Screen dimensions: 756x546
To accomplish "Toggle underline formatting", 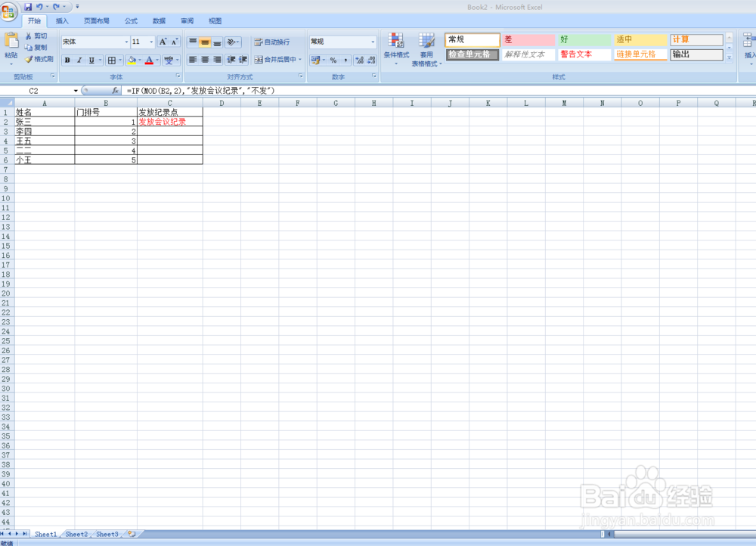I will [91, 60].
